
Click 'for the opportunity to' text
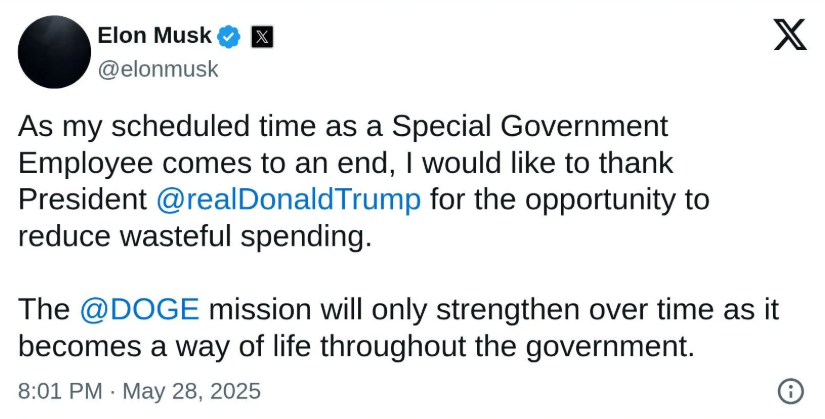point(570,200)
